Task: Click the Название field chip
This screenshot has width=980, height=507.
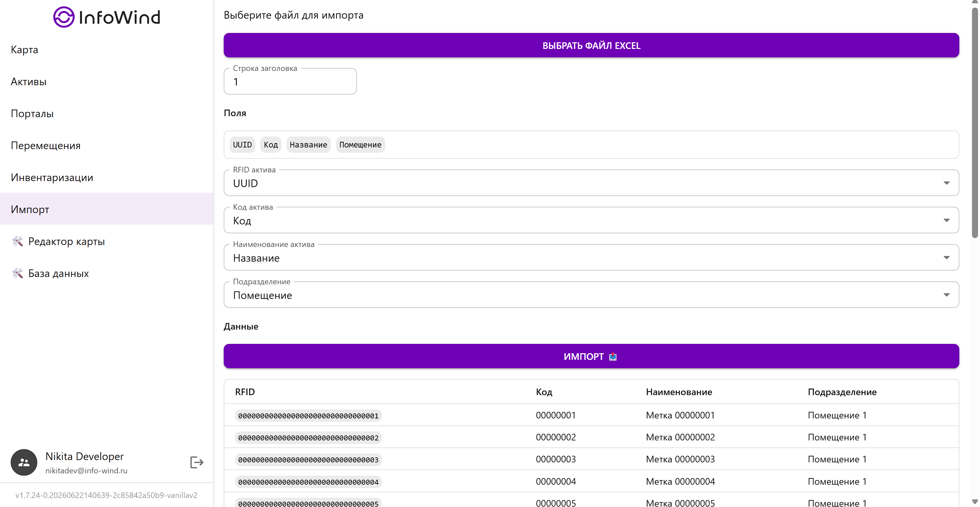Action: [308, 144]
